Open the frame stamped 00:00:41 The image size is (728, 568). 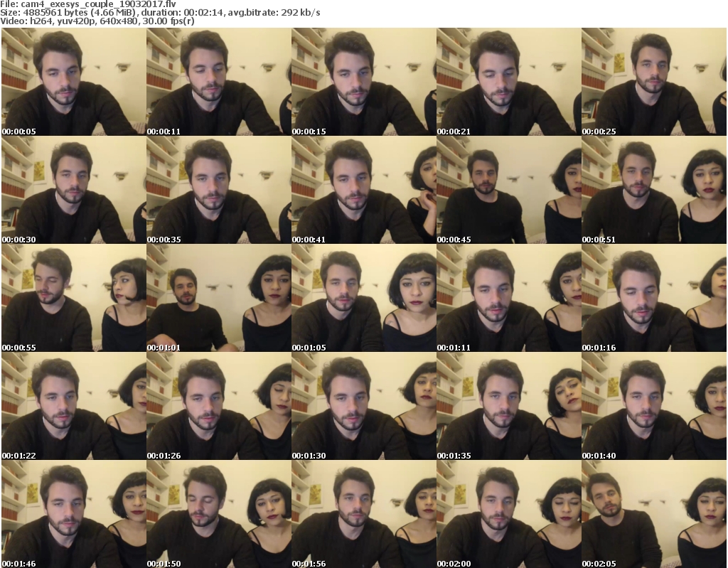tap(364, 190)
